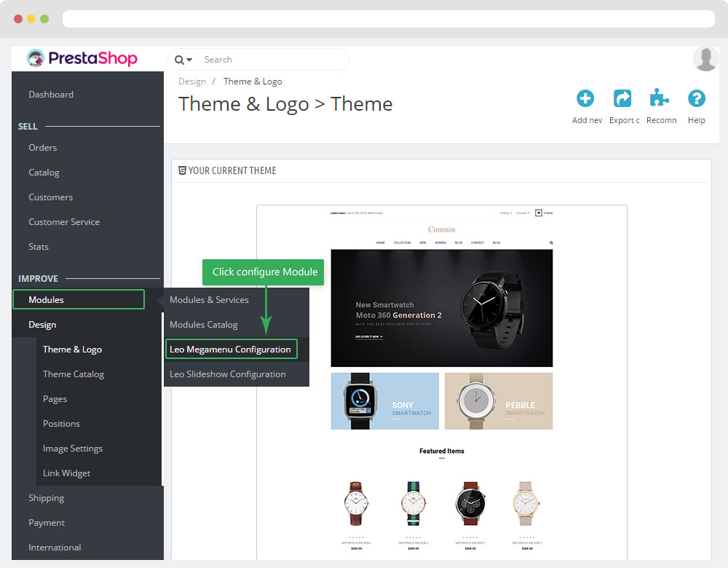Open Orders in the sidebar

(43, 148)
